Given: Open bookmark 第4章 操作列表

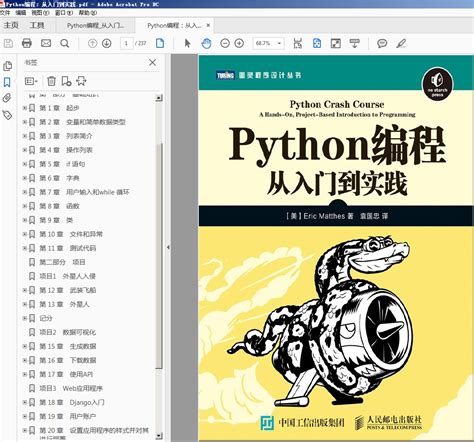Looking at the screenshot, I should 66,150.
